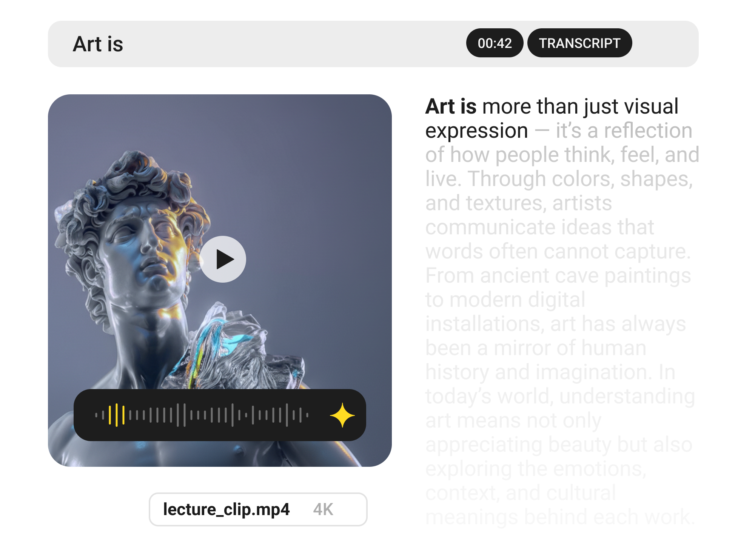Click the 4K quality label

coord(323,509)
